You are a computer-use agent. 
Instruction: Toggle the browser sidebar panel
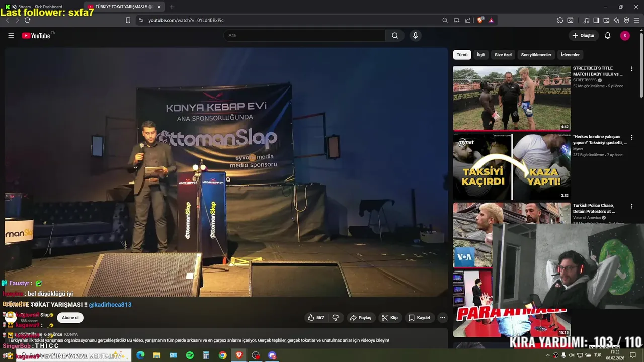pos(596,20)
